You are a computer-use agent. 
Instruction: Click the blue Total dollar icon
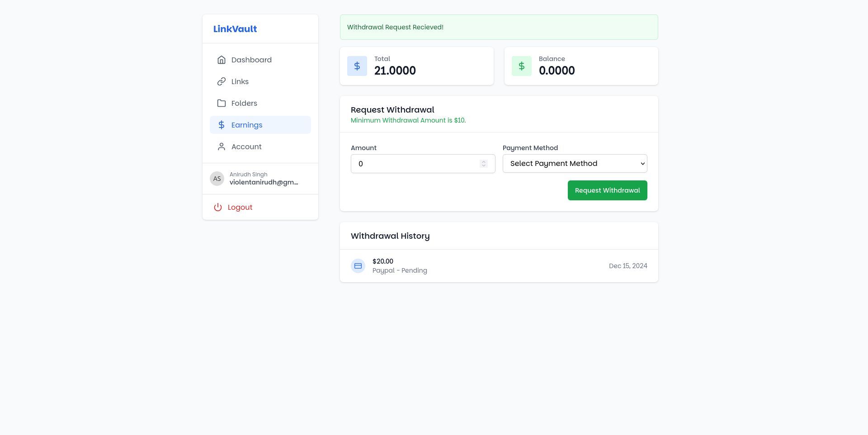coord(357,66)
